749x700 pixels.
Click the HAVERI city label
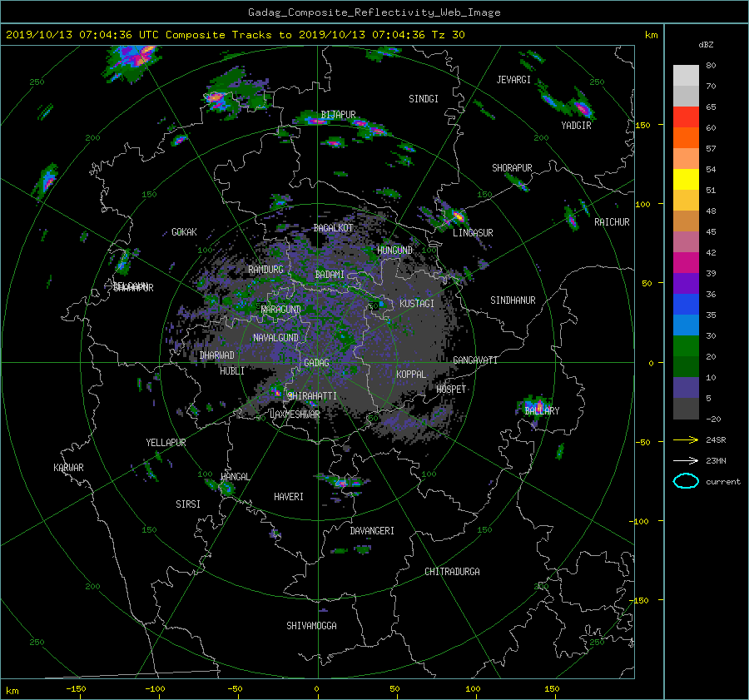(x=289, y=496)
